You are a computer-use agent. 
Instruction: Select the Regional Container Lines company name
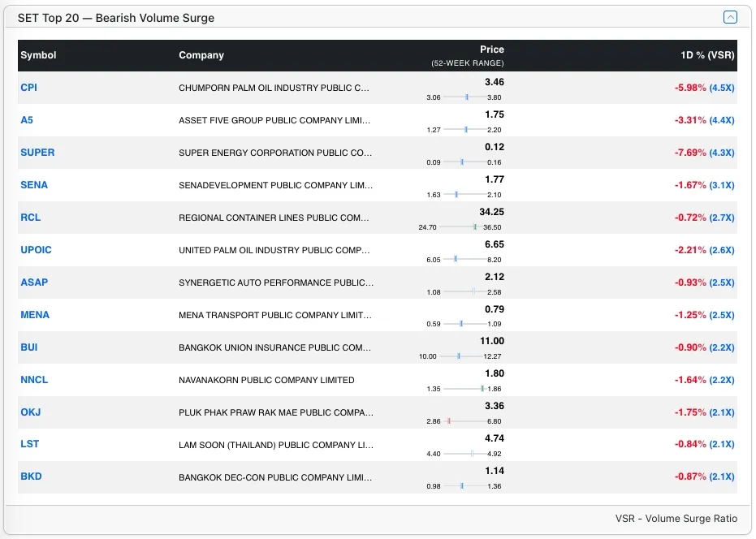pyautogui.click(x=274, y=218)
